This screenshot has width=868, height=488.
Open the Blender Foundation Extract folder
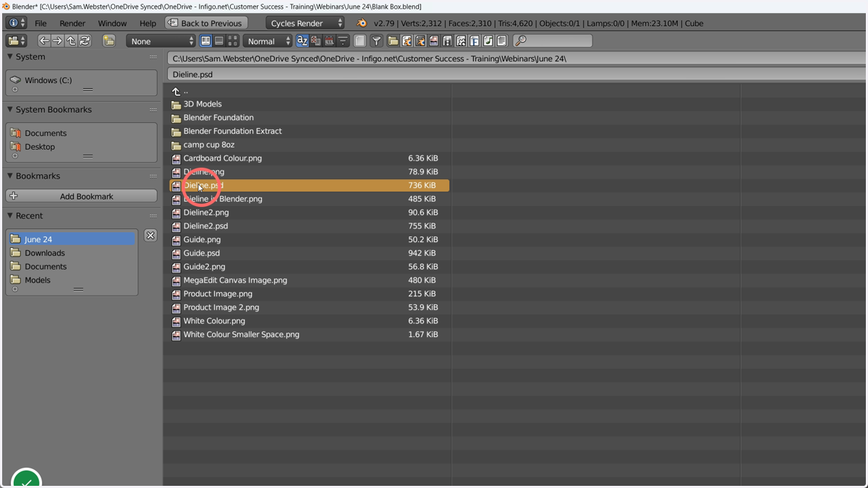click(x=310, y=131)
